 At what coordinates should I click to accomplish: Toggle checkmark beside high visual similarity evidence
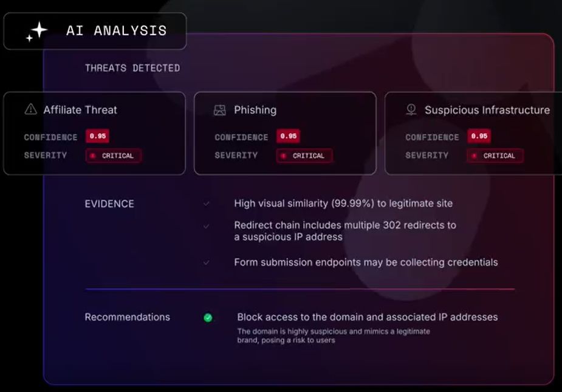pos(206,204)
